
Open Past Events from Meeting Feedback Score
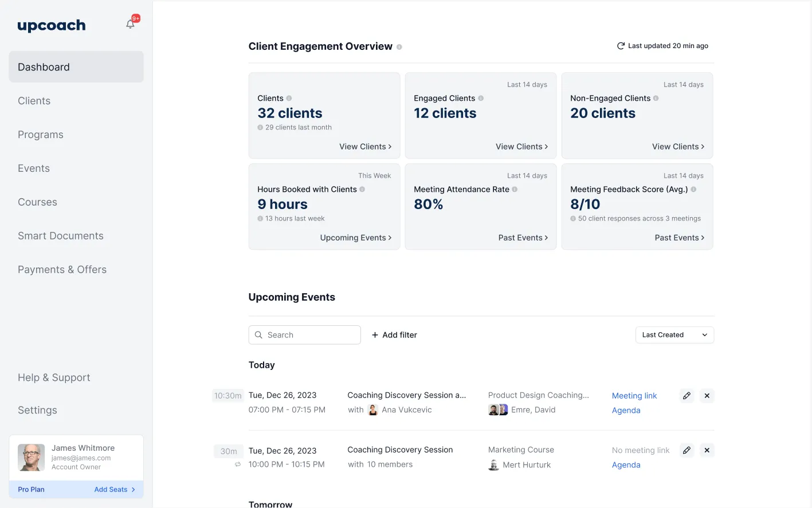[x=679, y=237]
